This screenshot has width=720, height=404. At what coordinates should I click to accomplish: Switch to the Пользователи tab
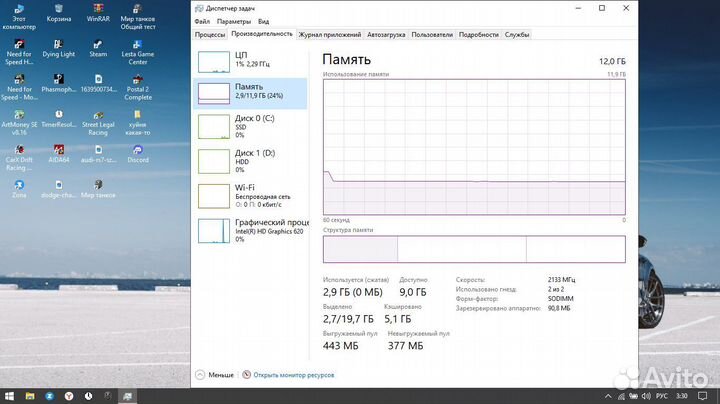[x=432, y=35]
